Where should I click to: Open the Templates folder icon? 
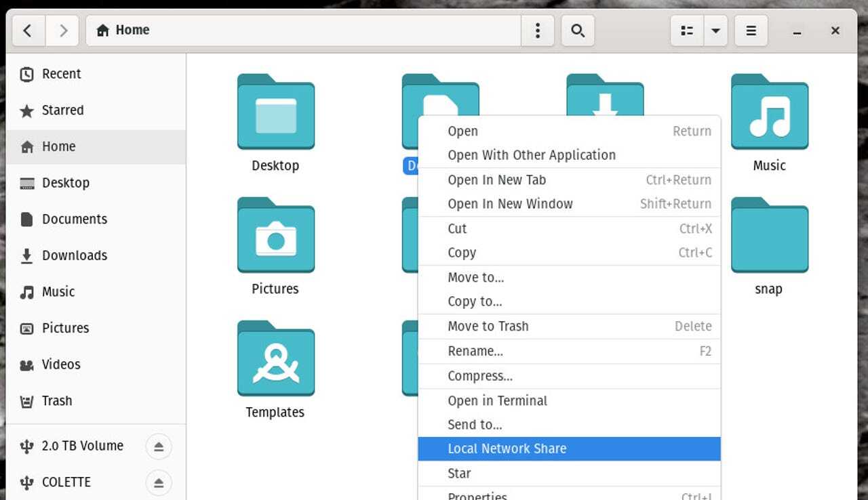pos(275,359)
